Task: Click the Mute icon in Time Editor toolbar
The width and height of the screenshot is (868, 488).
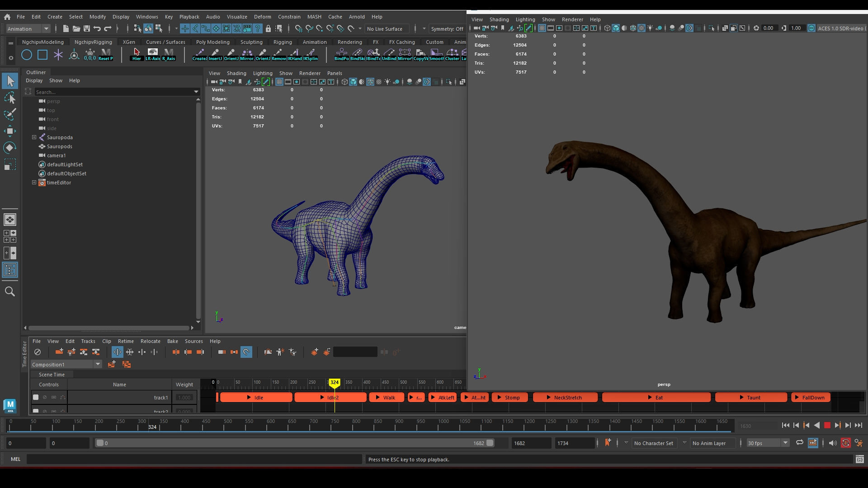Action: click(38, 352)
